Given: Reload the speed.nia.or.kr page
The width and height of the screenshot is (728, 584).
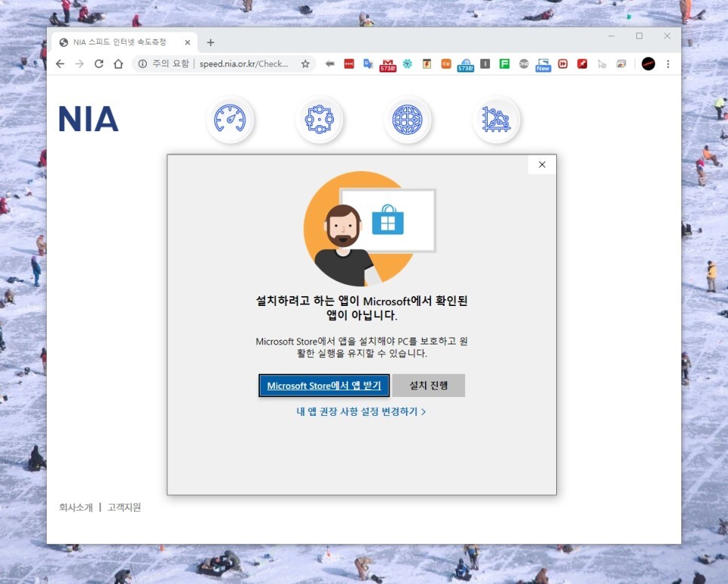Looking at the screenshot, I should 99,64.
